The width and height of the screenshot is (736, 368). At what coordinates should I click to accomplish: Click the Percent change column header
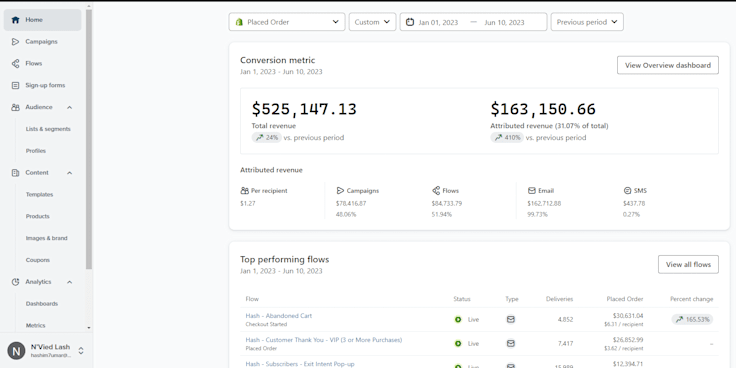(x=691, y=299)
